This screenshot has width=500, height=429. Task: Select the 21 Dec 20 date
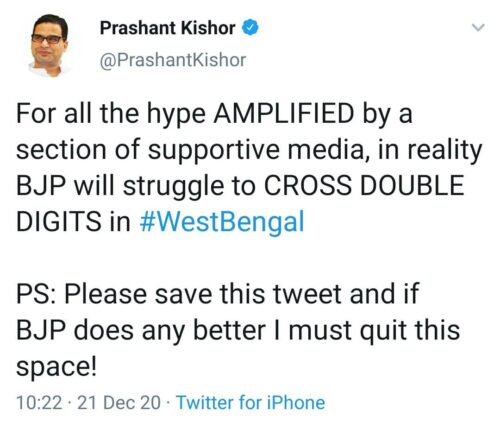[x=119, y=402]
